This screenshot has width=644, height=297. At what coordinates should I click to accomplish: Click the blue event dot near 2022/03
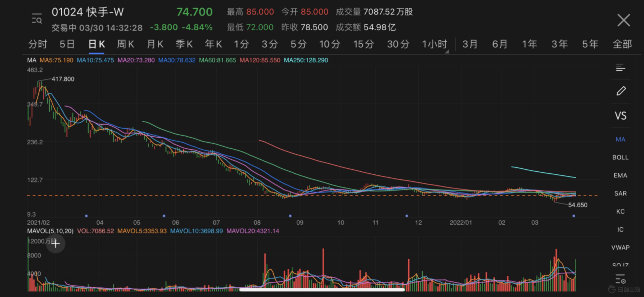tap(574, 216)
